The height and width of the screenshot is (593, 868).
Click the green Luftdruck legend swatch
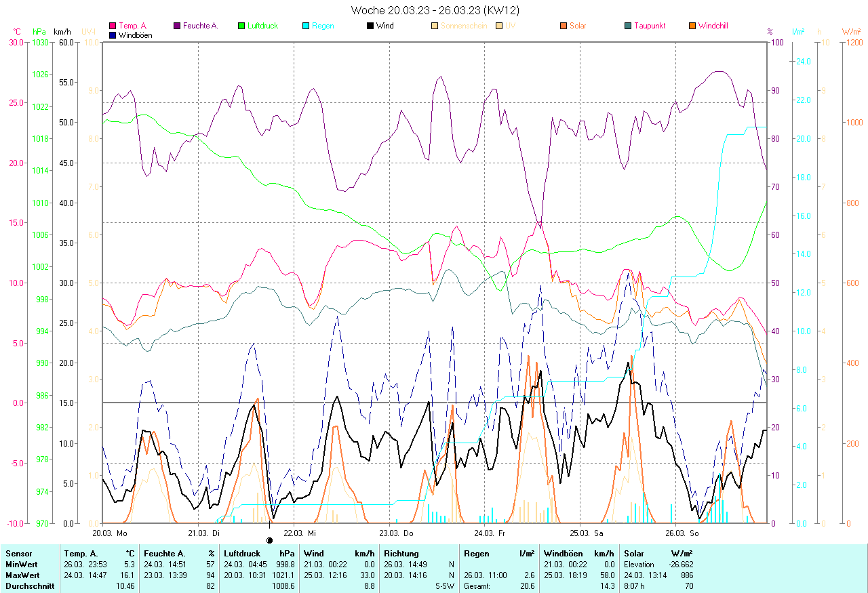[x=241, y=26]
